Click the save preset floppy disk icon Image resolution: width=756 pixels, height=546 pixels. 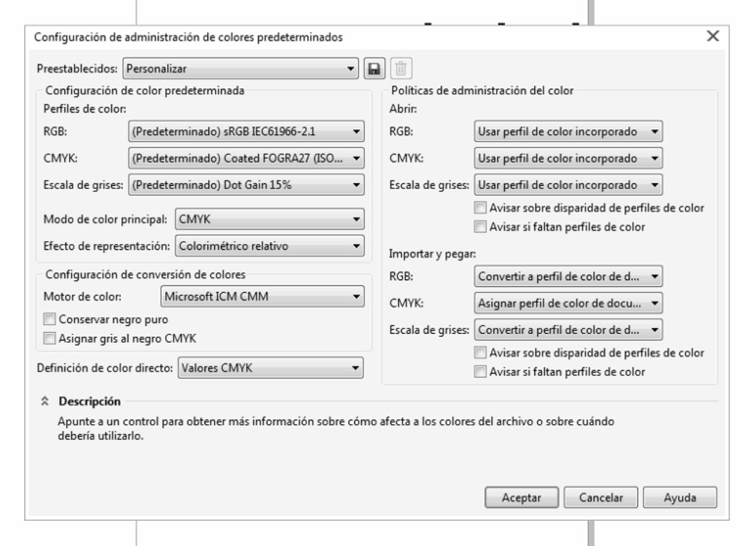pyautogui.click(x=374, y=69)
